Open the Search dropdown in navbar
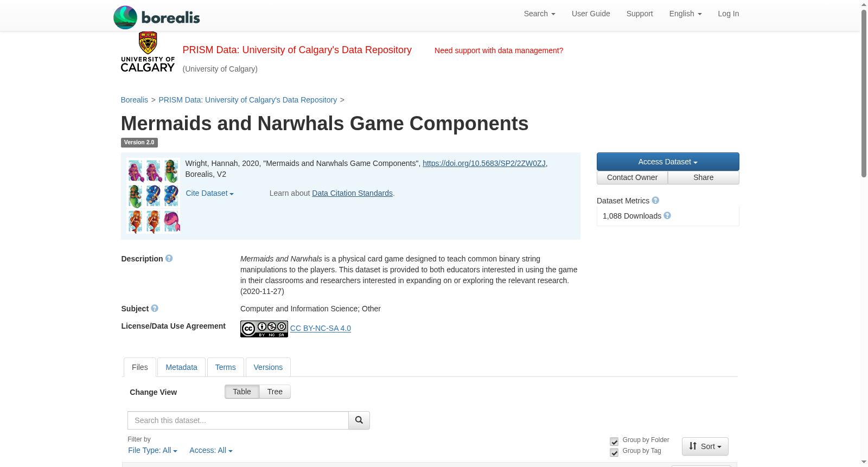Screen dimensions: 868x467 (x=539, y=14)
